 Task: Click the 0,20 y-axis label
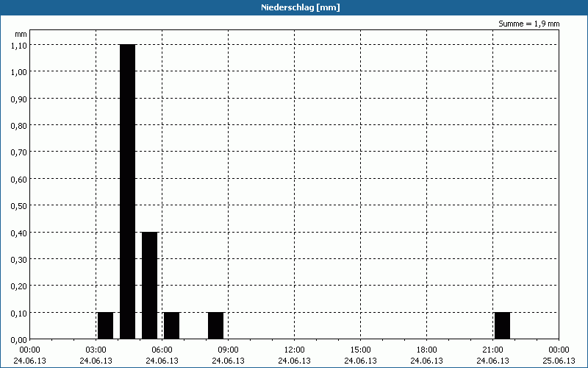pyautogui.click(x=19, y=286)
